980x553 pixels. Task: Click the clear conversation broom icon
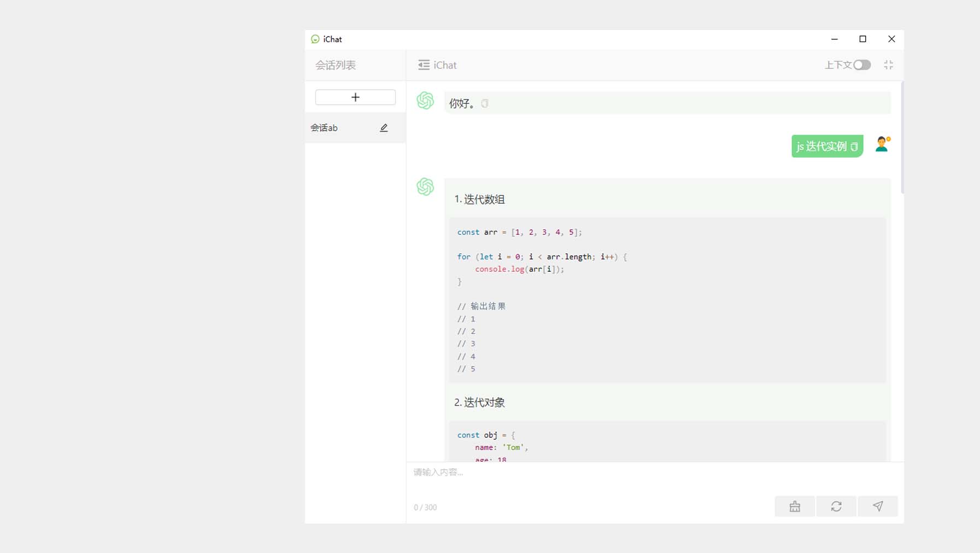(795, 507)
